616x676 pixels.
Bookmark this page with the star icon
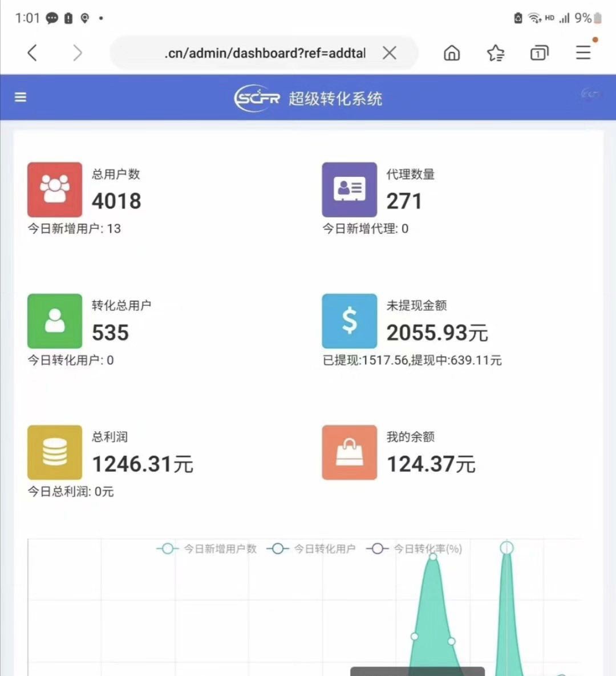[x=495, y=53]
